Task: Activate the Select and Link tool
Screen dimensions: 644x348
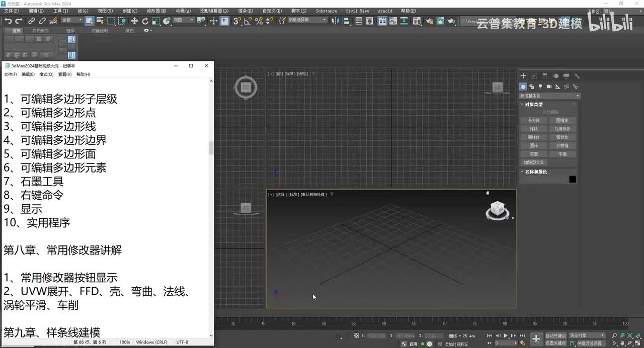Action: click(x=32, y=21)
